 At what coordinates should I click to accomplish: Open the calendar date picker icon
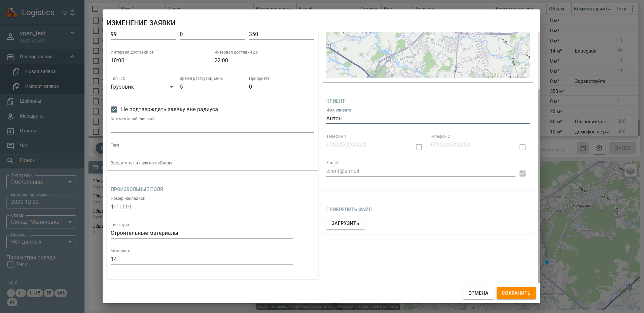583,148
